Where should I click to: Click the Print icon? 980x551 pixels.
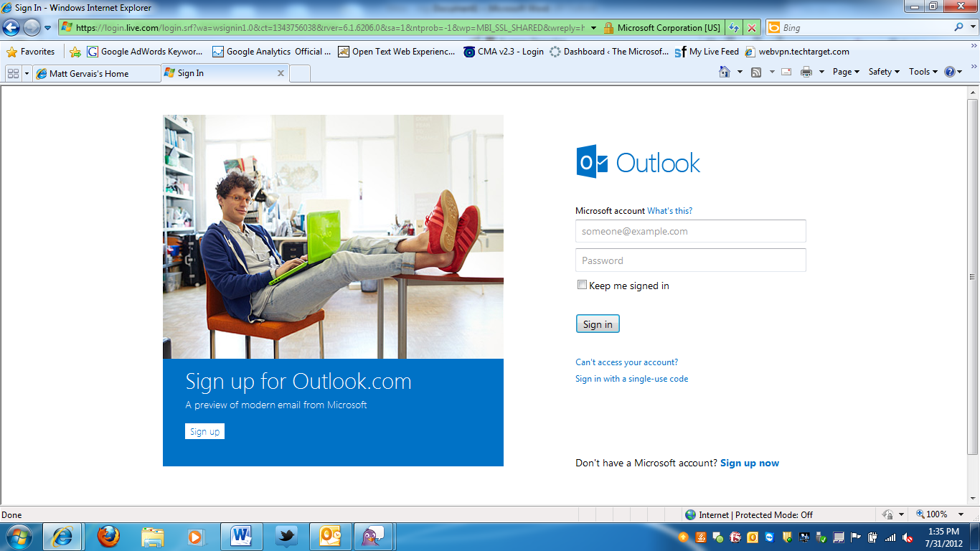click(806, 72)
